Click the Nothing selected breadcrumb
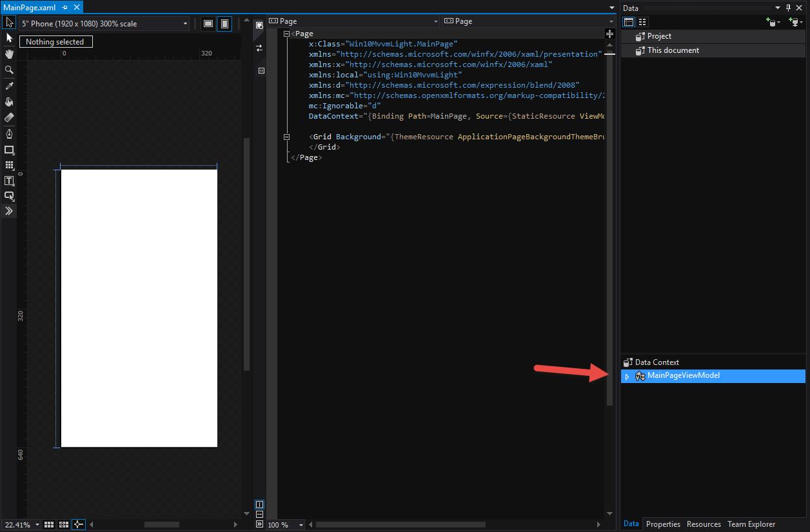Screen dimensions: 810x532 click(55, 41)
